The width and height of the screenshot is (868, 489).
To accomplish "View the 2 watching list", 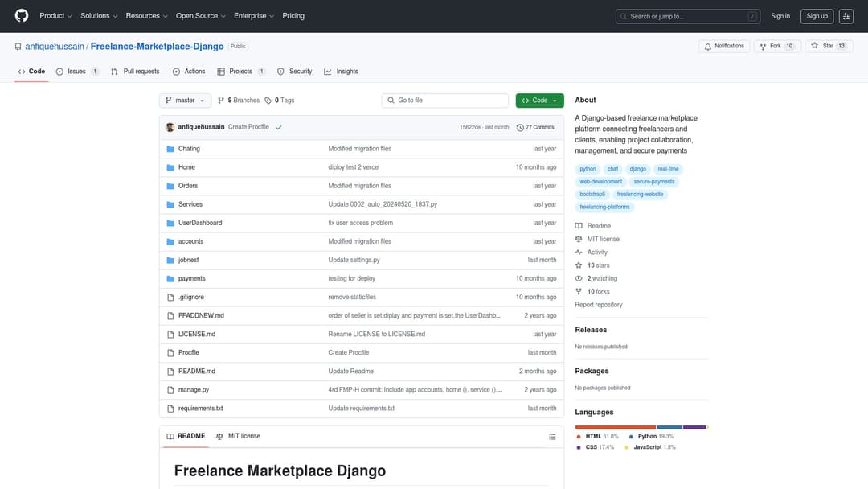I will [602, 278].
